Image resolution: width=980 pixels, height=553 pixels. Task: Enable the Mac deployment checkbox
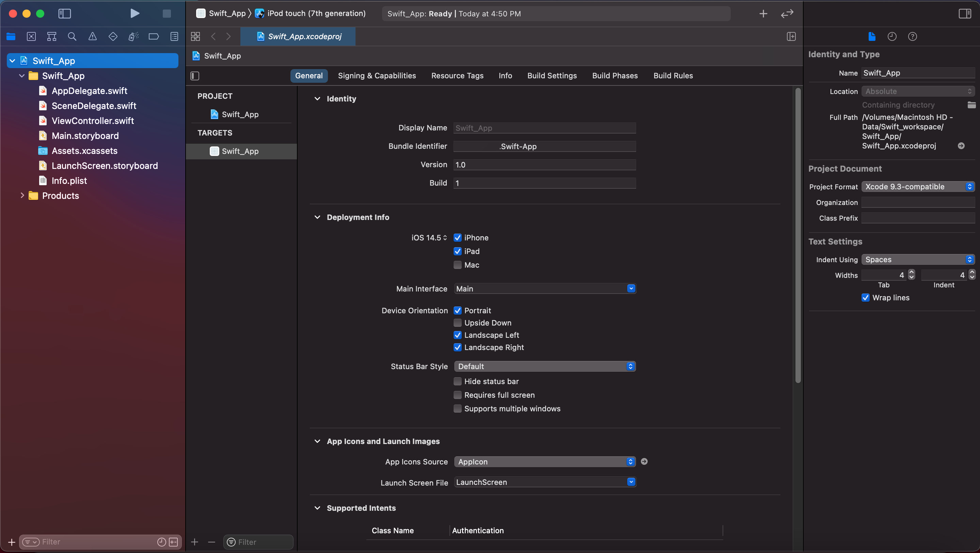[x=458, y=265]
